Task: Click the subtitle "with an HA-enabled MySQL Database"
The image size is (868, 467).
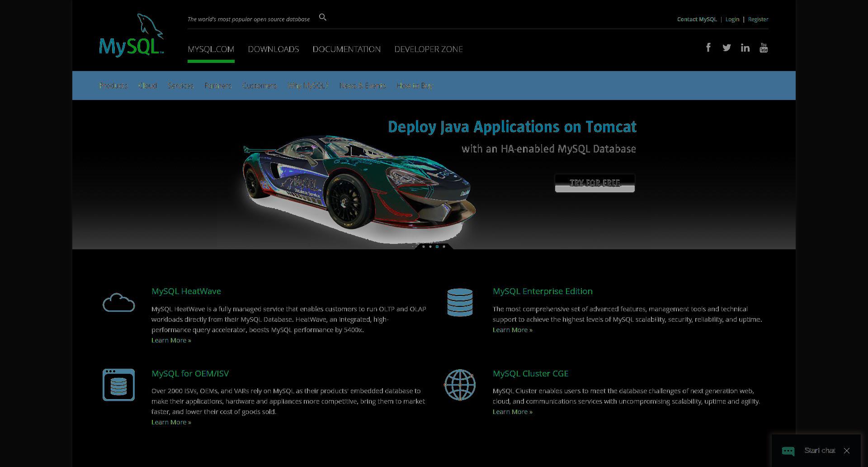Action: click(x=549, y=149)
